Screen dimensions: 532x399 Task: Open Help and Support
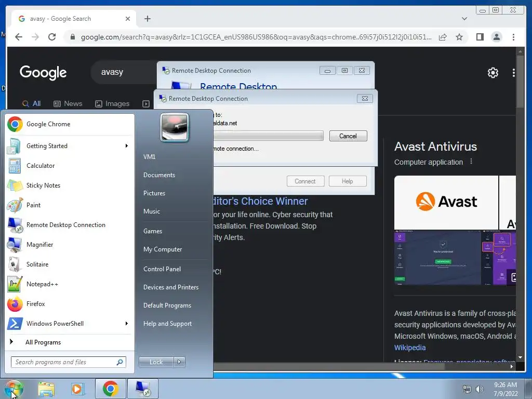tap(167, 324)
